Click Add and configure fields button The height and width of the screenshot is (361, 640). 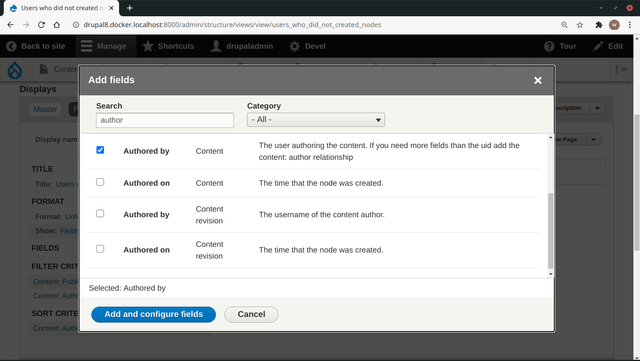pyautogui.click(x=153, y=314)
